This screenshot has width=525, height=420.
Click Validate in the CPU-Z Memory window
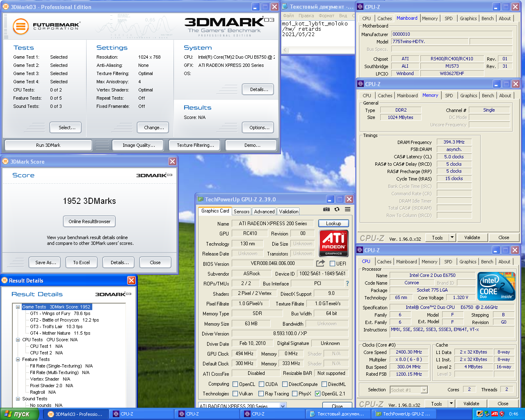472,237
